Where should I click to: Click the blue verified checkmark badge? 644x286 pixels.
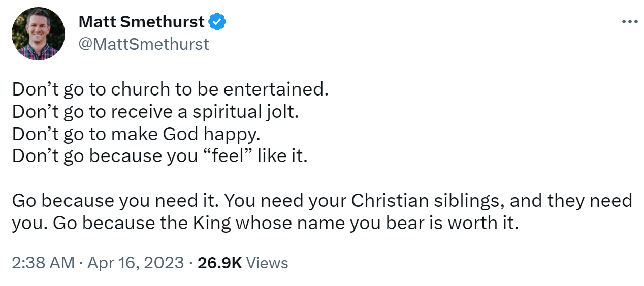coord(218,22)
